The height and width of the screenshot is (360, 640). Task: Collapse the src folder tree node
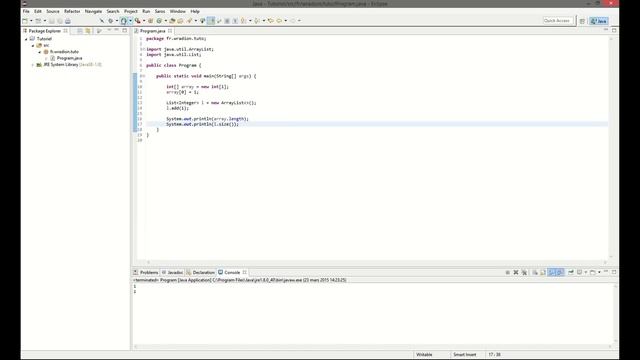[x=33, y=46]
